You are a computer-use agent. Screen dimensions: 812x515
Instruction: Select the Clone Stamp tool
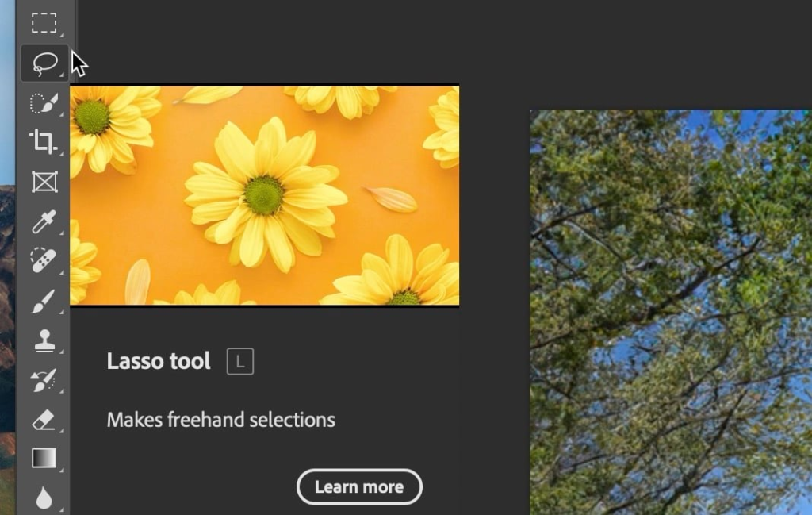(44, 341)
